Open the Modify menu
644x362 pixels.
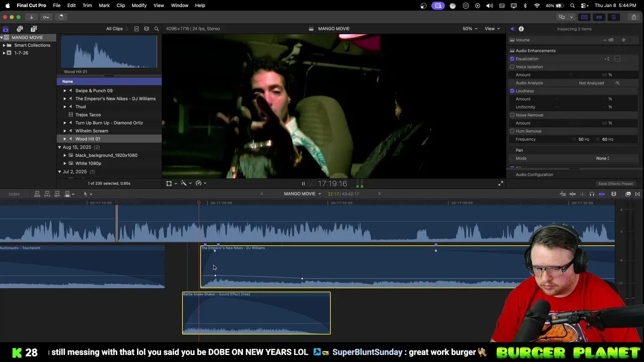(139, 6)
